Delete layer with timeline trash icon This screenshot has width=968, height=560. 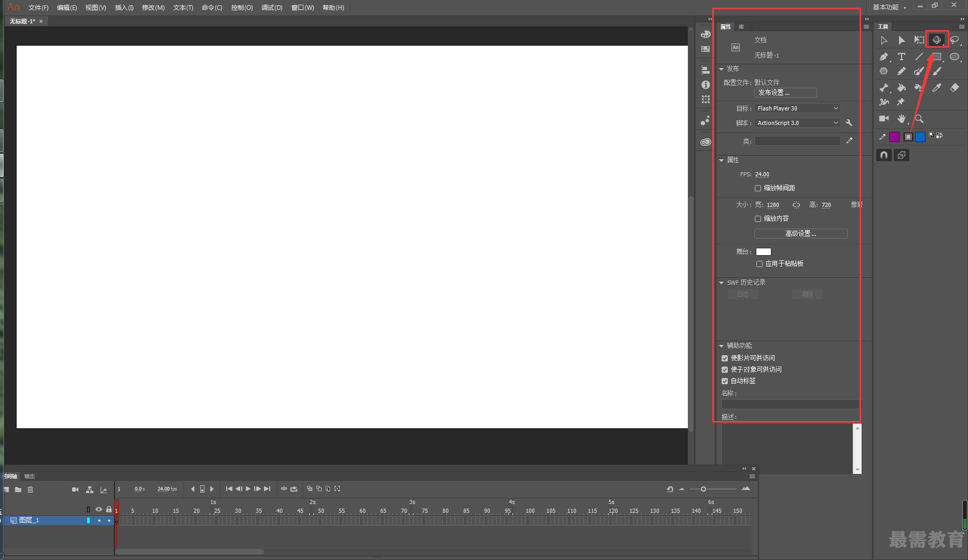[x=30, y=489]
